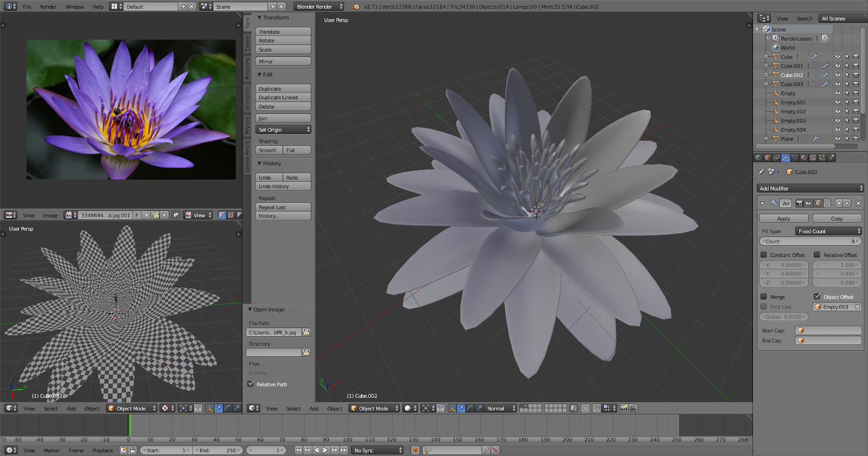Switch to the Physics tab in tool shelf
Screen dimensions: 868x456
(247, 125)
